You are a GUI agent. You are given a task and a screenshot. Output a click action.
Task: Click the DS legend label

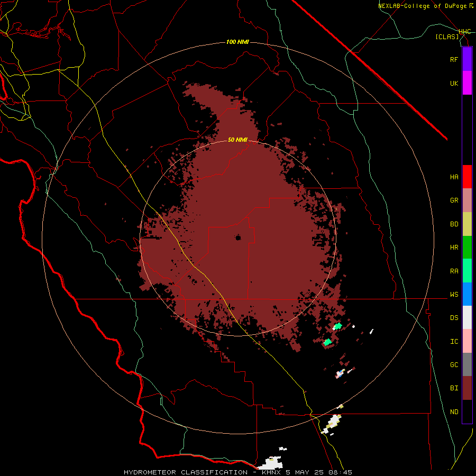pyautogui.click(x=454, y=318)
